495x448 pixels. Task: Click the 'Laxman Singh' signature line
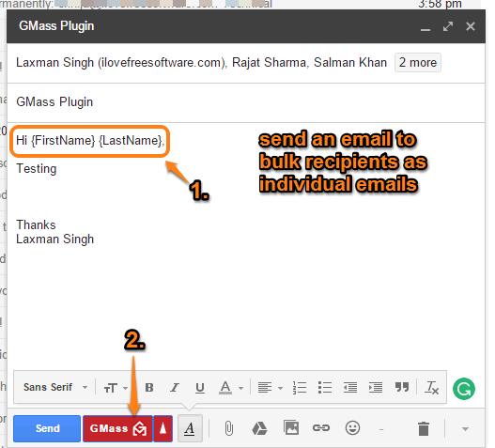pyautogui.click(x=54, y=239)
